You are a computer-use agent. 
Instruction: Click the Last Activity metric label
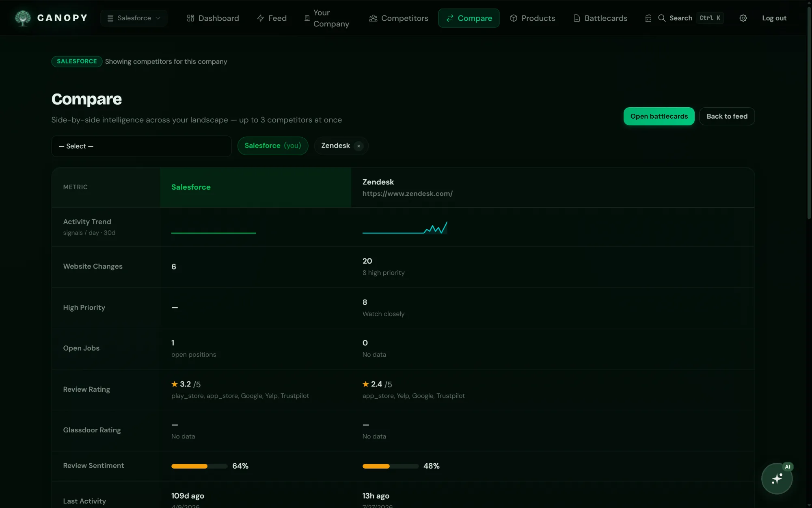pos(84,501)
